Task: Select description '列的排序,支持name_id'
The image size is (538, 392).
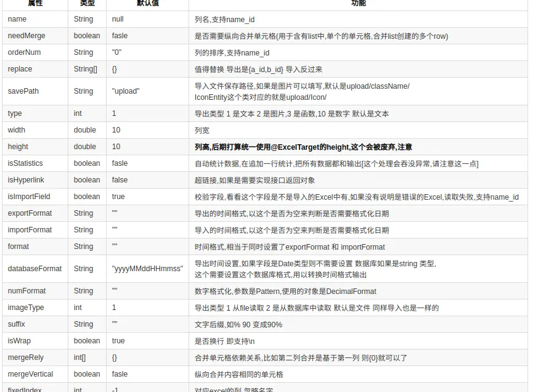Action: point(232,53)
